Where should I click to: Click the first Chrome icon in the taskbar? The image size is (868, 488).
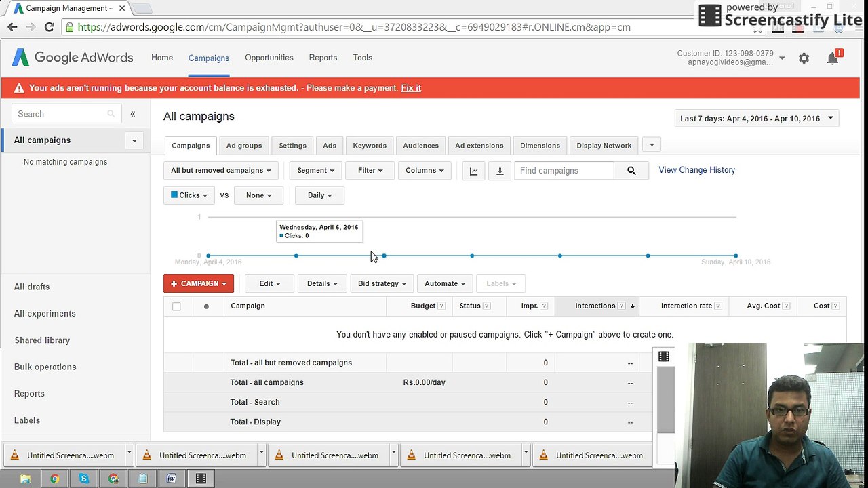pyautogui.click(x=54, y=479)
